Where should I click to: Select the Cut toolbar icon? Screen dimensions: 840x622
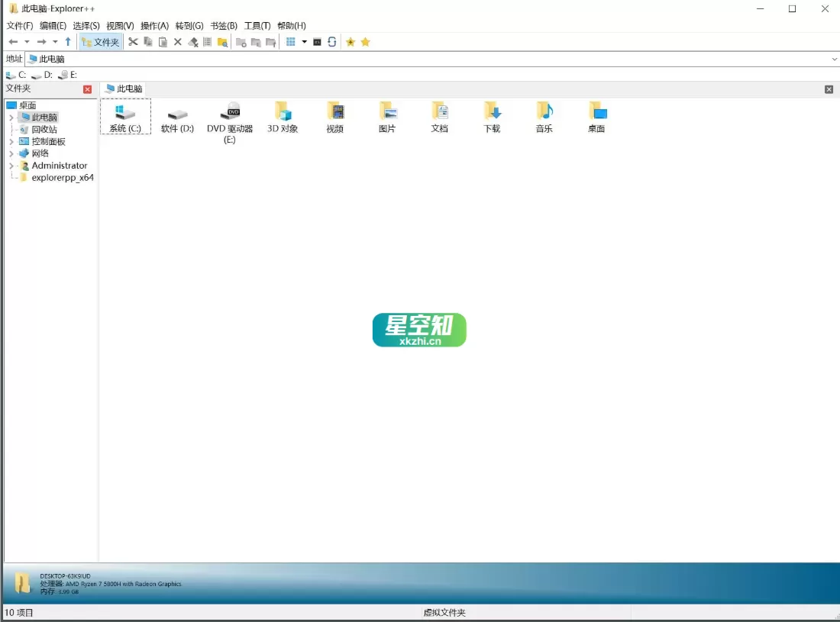(133, 42)
